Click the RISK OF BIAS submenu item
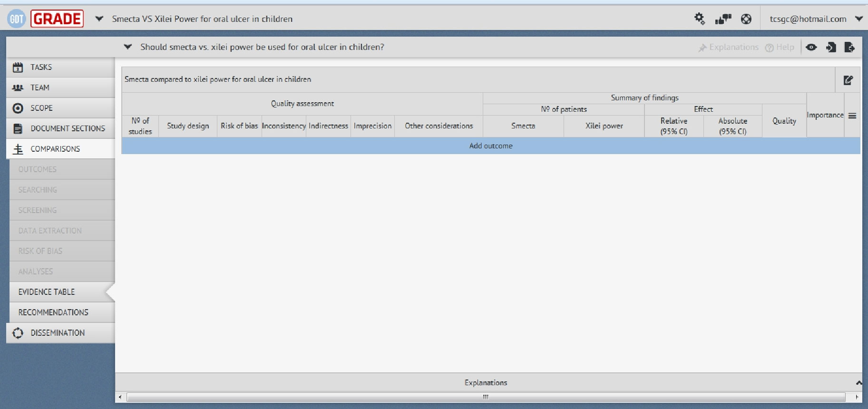Screen dimensions: 868x409 [62, 251]
